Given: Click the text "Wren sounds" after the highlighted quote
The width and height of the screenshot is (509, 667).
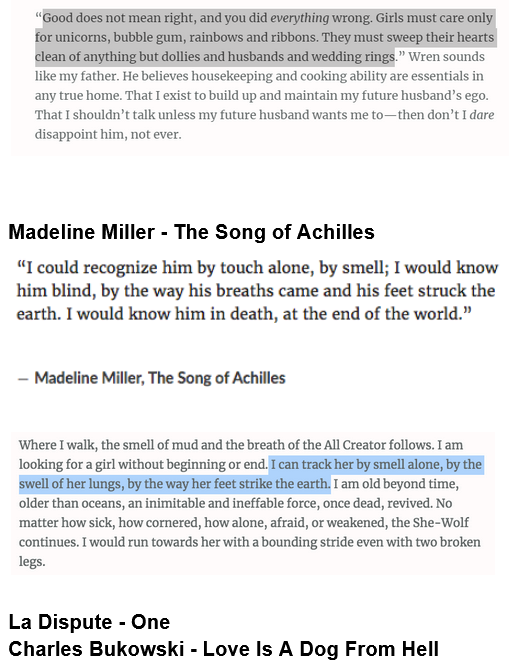Looking at the screenshot, I should pyautogui.click(x=446, y=57).
